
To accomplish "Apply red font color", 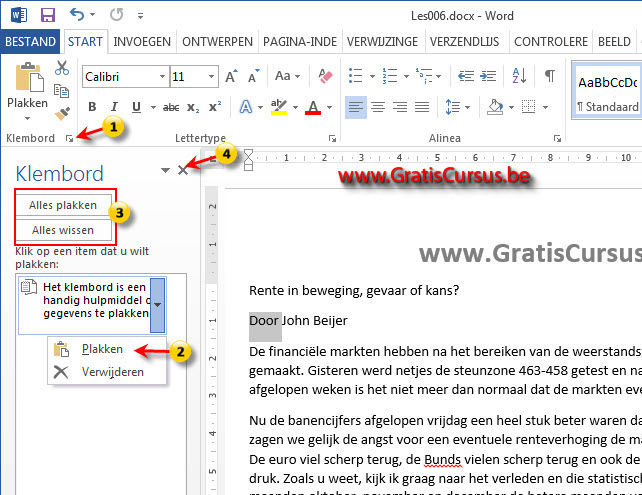I will pyautogui.click(x=313, y=107).
